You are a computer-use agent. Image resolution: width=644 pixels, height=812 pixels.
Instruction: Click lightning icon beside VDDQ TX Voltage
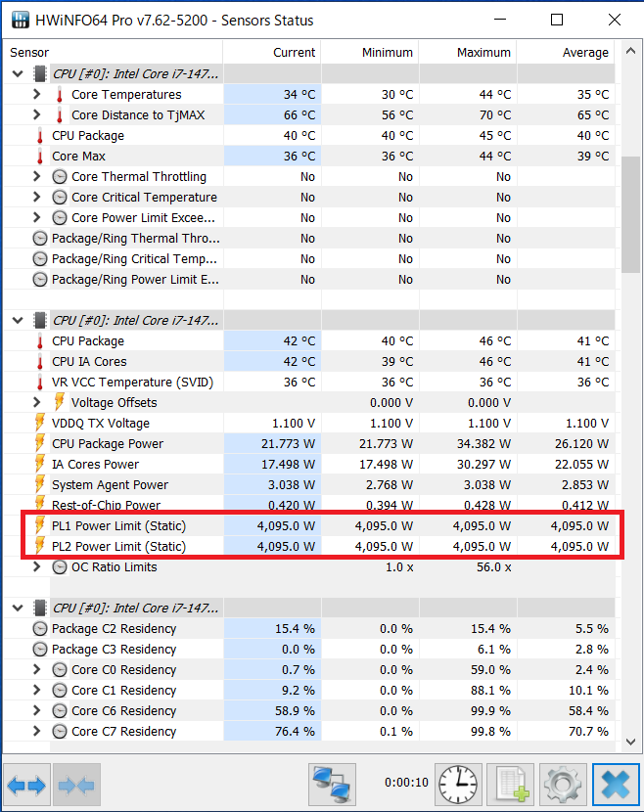pos(40,423)
